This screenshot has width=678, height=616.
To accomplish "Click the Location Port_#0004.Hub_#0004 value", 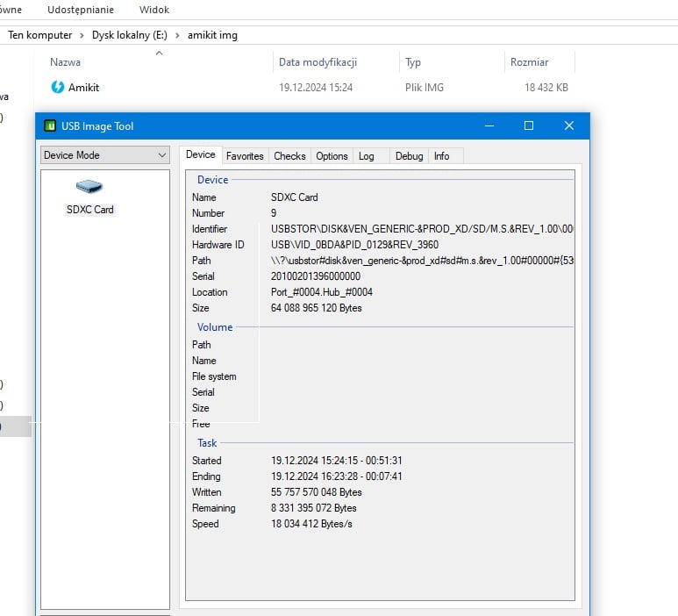I will click(x=322, y=292).
